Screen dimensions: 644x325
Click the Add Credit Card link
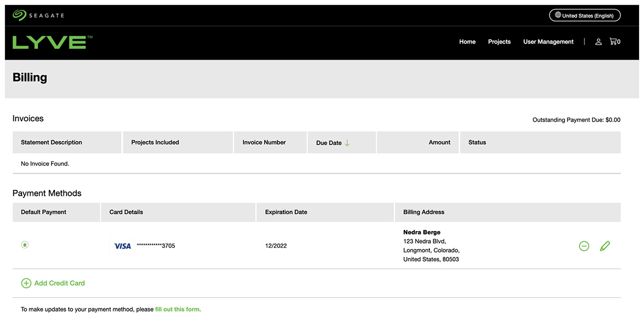click(x=60, y=283)
